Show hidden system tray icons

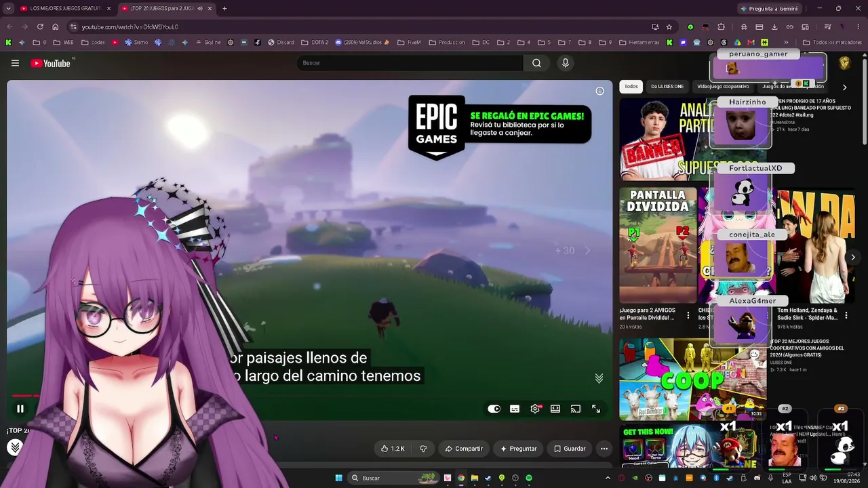coord(608,478)
